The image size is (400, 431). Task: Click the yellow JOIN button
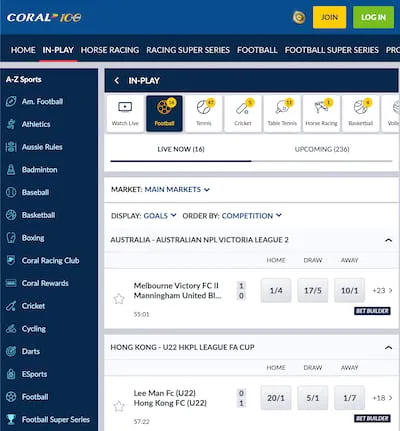[329, 17]
